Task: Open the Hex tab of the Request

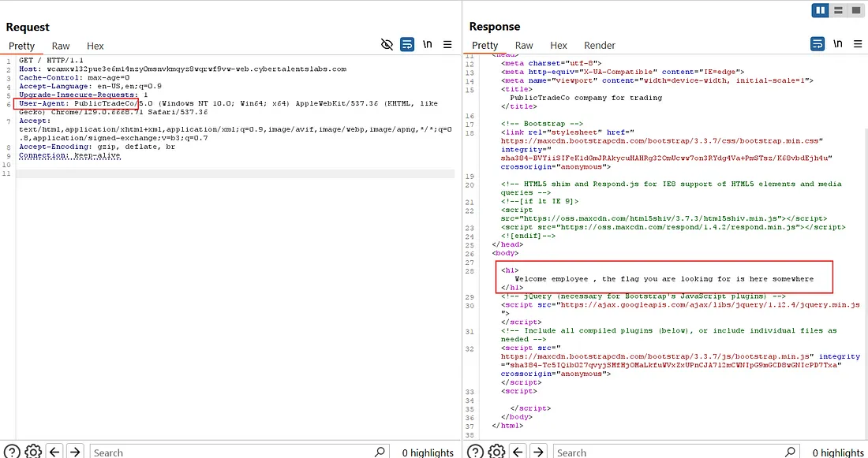Action: coord(95,46)
